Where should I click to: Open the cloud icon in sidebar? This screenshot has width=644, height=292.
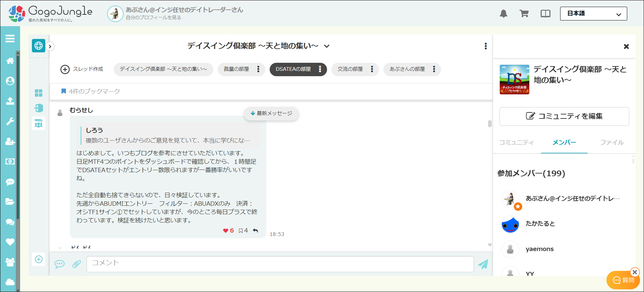[10, 282]
